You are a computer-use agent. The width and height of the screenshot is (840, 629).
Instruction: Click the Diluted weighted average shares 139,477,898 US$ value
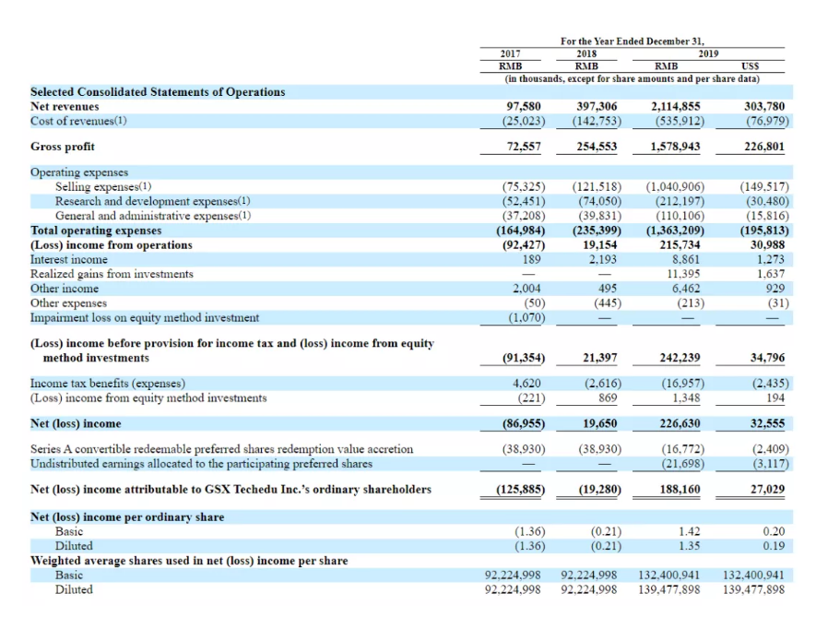pos(753,590)
